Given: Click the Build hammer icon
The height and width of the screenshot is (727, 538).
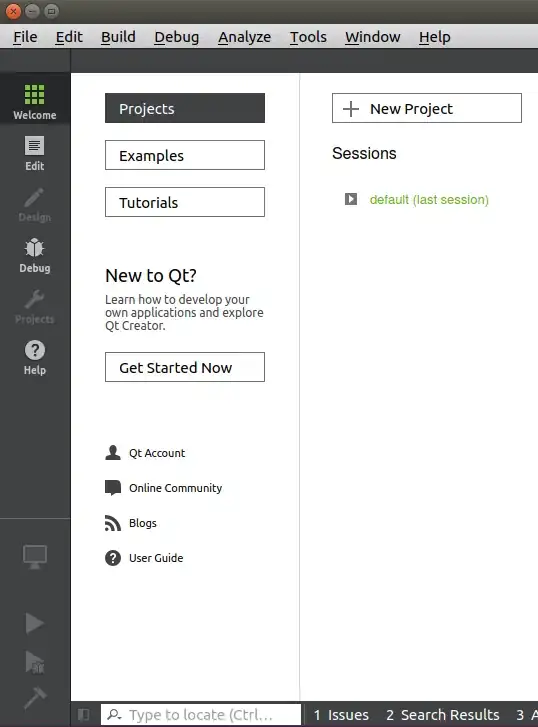Looking at the screenshot, I should pos(35,698).
